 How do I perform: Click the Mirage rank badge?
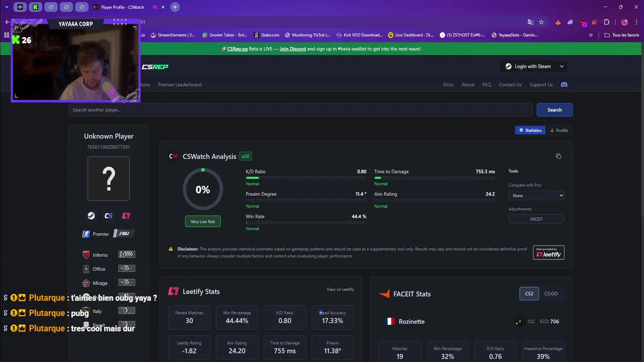click(127, 283)
